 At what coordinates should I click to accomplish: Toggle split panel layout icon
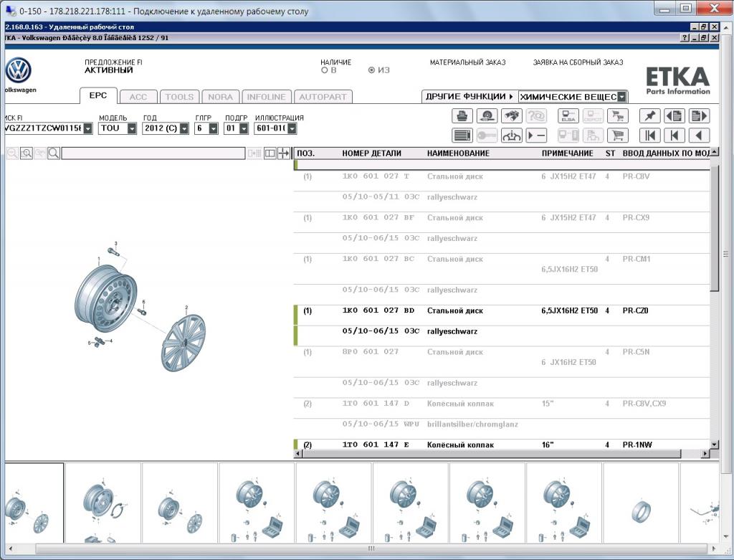pyautogui.click(x=270, y=153)
